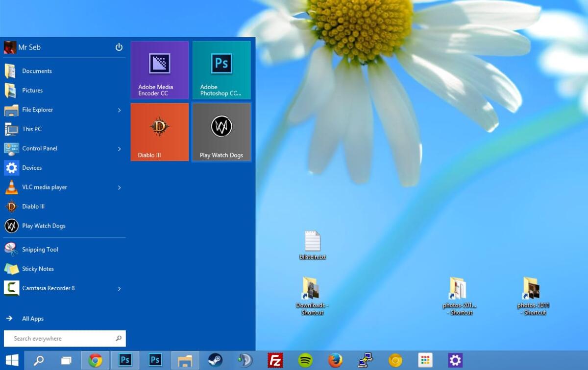Open Devices from the Start menu
The height and width of the screenshot is (370, 588).
pyautogui.click(x=32, y=167)
